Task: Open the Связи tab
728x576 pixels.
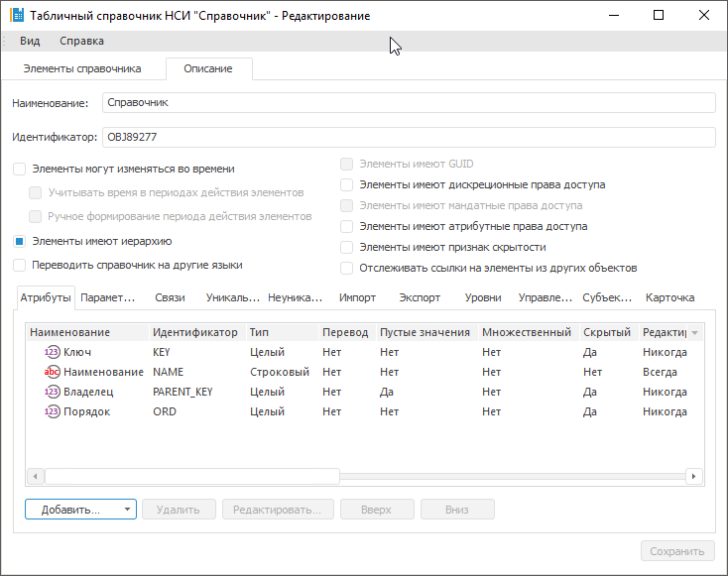Action: pyautogui.click(x=170, y=297)
